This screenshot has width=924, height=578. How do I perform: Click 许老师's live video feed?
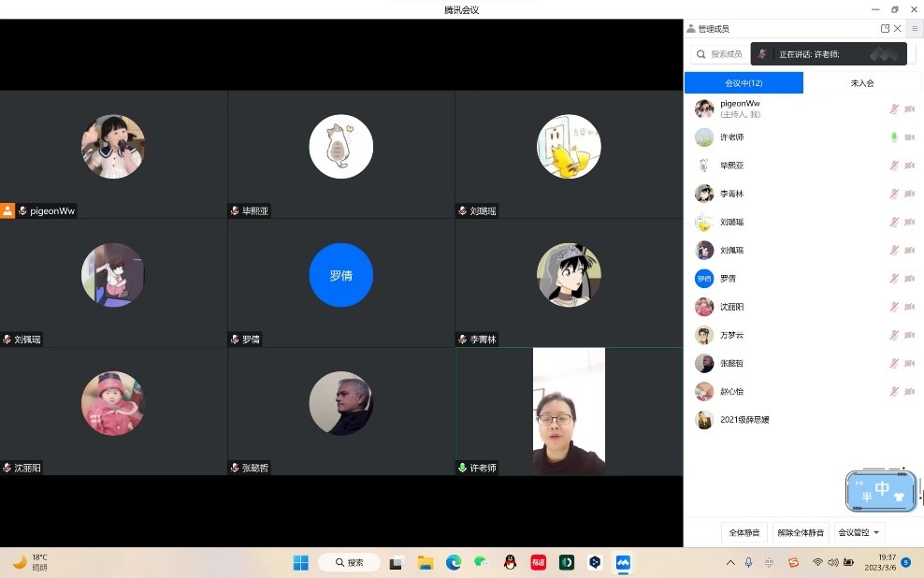coord(569,412)
